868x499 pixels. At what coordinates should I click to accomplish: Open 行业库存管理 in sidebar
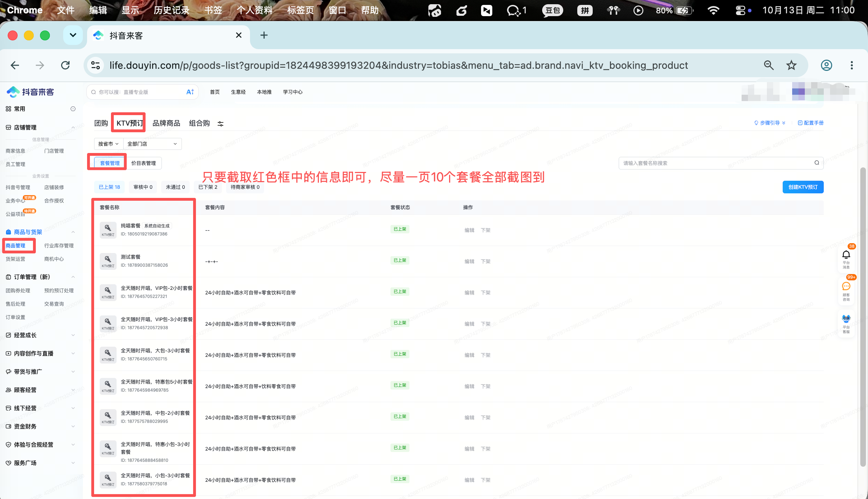pos(59,246)
